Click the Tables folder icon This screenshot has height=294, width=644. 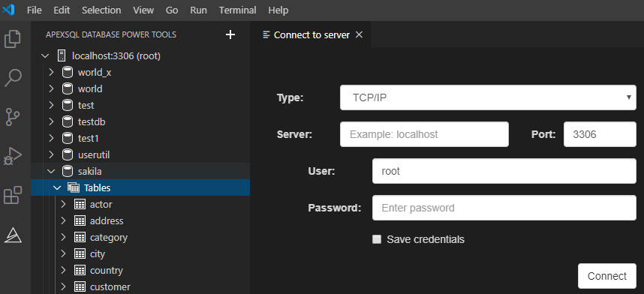pos(73,187)
